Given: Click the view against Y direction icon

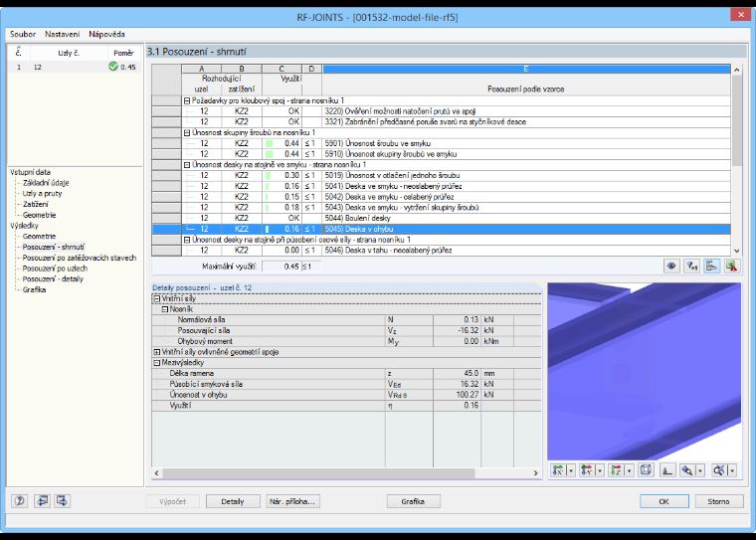Looking at the screenshot, I should [587, 470].
